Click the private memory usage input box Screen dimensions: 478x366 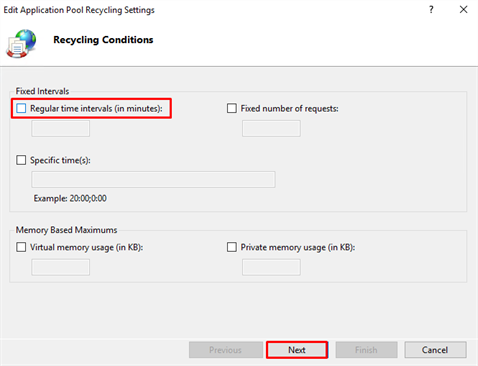pos(271,268)
